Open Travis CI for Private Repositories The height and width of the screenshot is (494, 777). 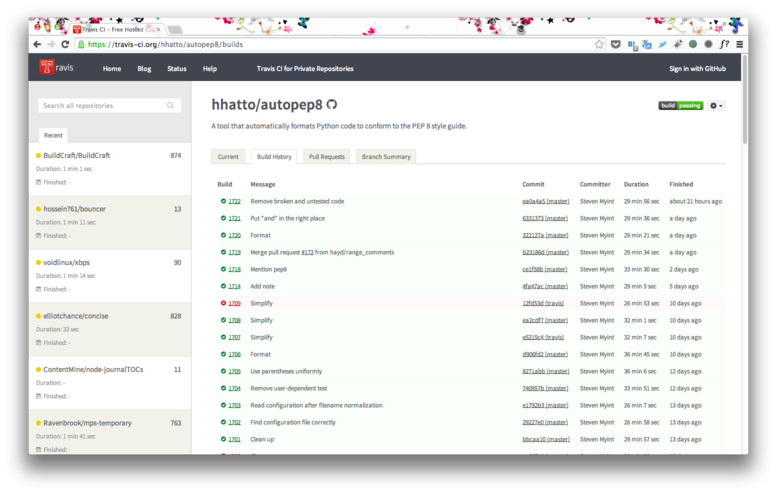(x=305, y=69)
